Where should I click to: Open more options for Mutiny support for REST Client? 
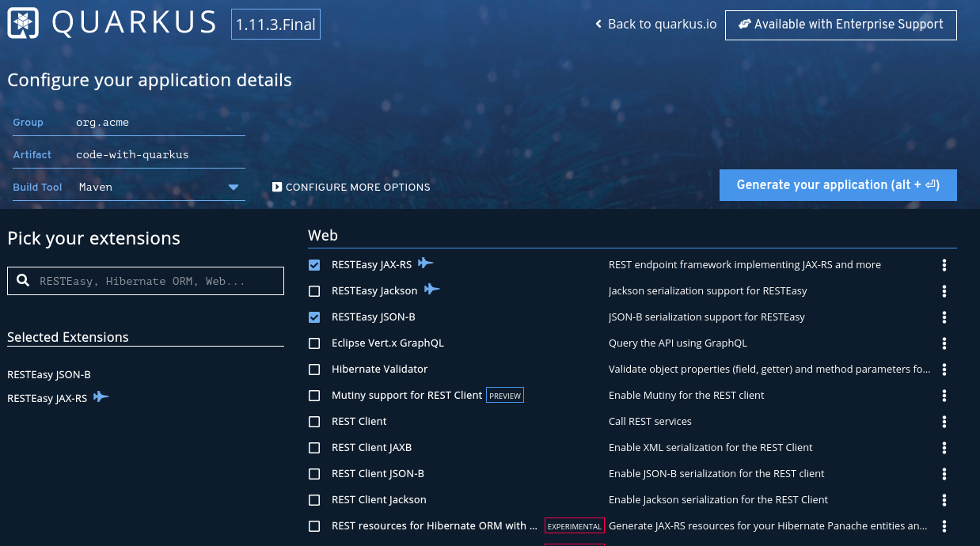coord(944,396)
